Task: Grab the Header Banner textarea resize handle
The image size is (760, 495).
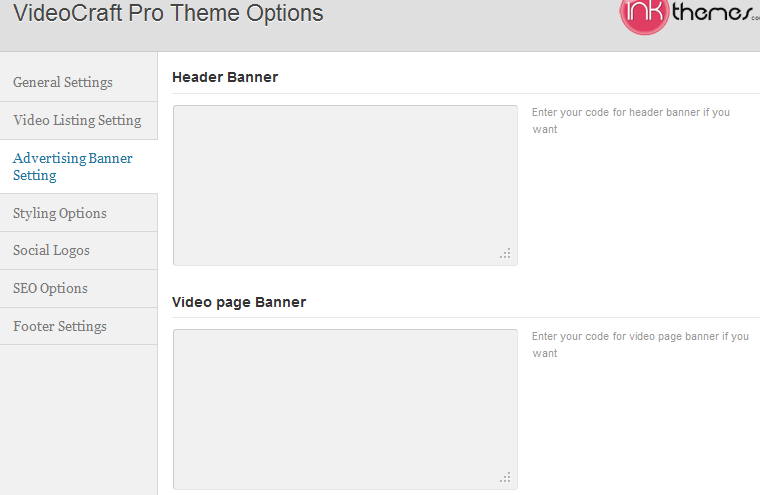Action: (x=505, y=254)
